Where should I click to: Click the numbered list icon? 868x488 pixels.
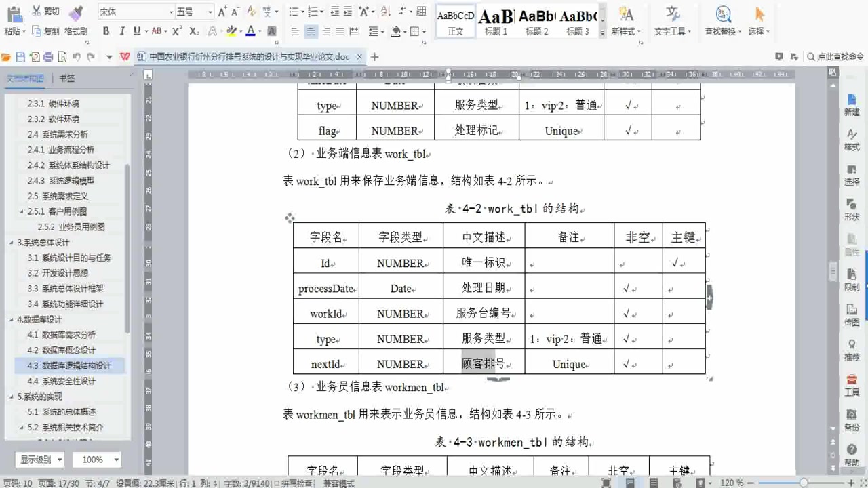tap(312, 12)
